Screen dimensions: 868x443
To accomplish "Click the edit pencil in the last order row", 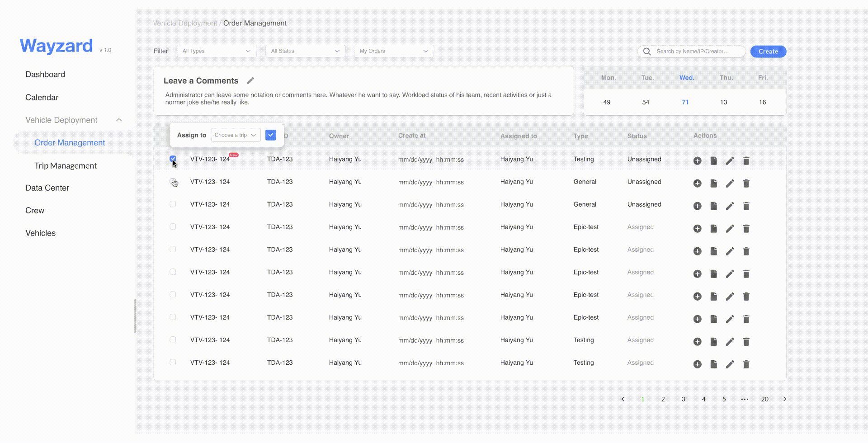I will point(730,364).
